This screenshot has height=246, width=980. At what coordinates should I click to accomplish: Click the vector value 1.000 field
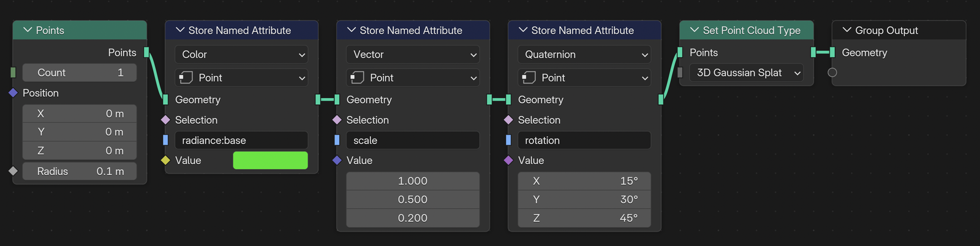413,181
